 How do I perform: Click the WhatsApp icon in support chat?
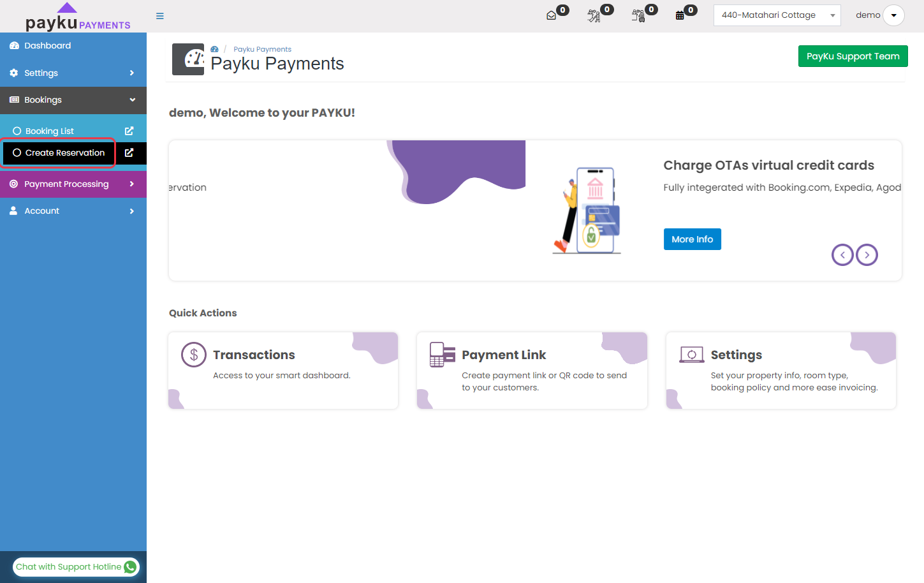click(x=130, y=567)
